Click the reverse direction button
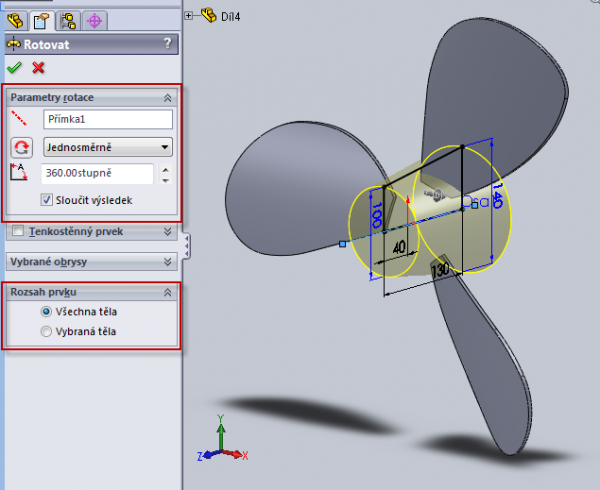600x490 pixels. (21, 147)
